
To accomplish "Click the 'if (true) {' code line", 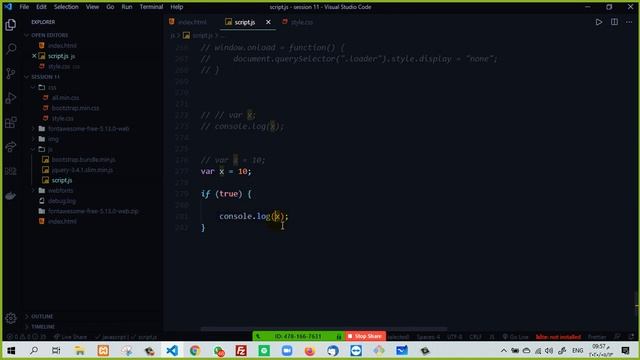I will 226,194.
